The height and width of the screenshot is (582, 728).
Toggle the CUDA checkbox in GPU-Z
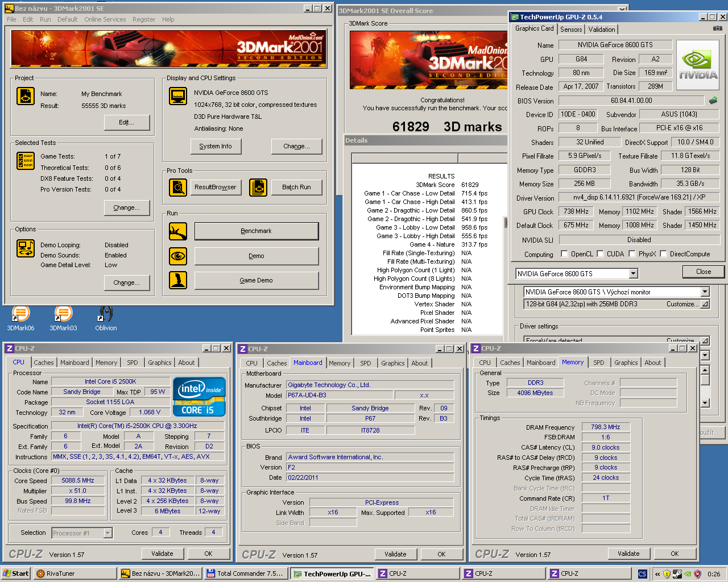(599, 254)
